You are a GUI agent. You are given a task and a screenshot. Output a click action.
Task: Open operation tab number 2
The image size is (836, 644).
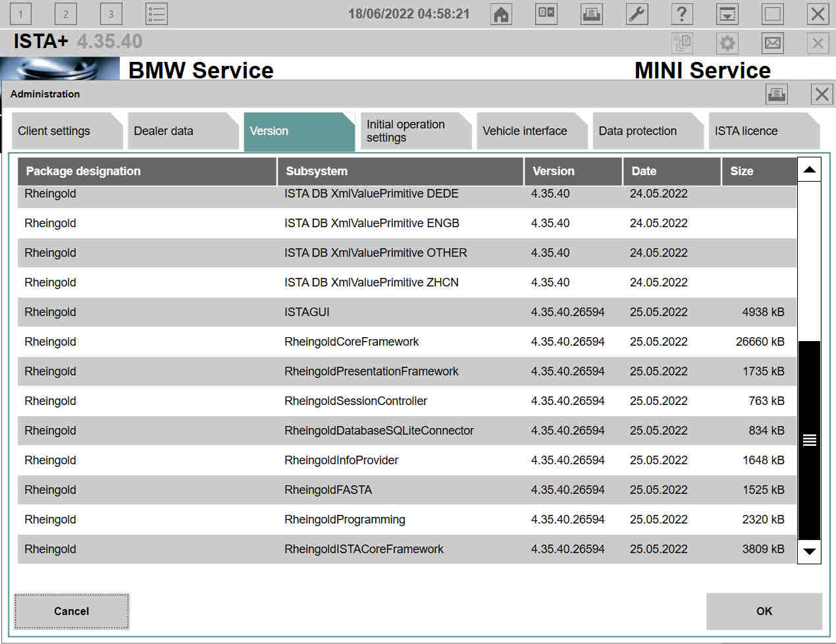click(x=65, y=14)
